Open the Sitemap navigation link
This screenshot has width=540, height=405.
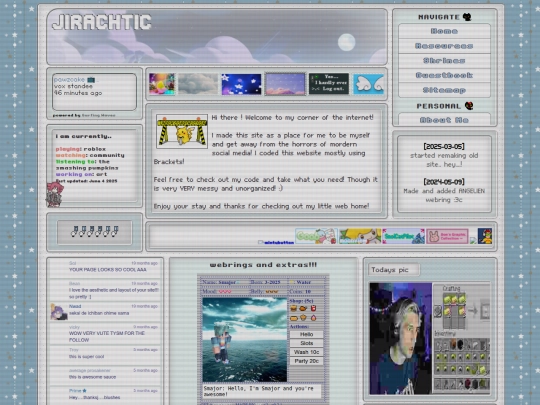click(x=444, y=90)
